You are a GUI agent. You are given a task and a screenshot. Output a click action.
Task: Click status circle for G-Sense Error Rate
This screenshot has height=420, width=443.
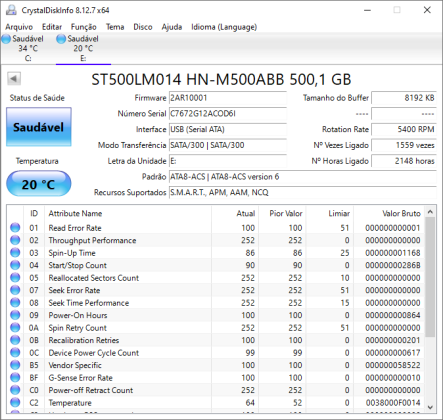[x=15, y=377]
